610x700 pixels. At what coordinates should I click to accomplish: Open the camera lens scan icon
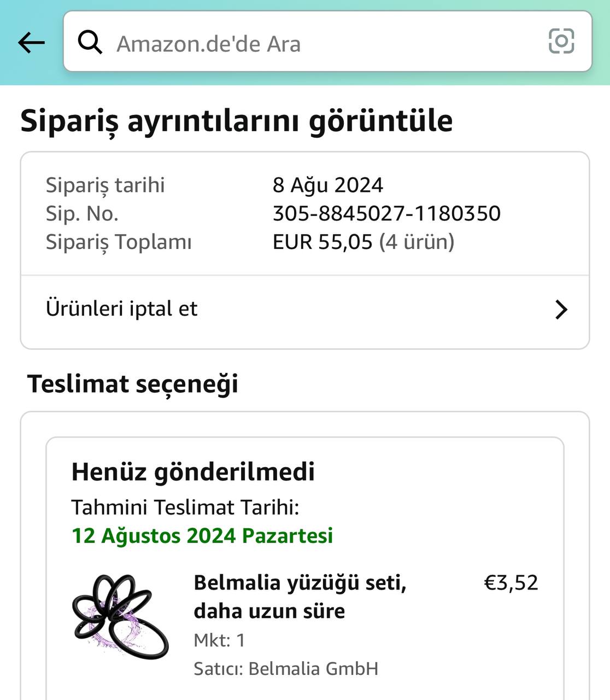coord(561,42)
